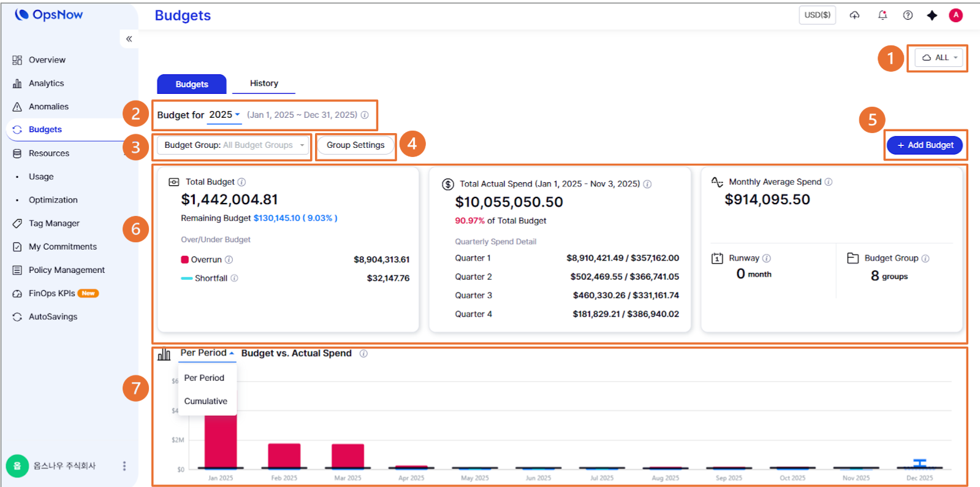This screenshot has width=980, height=487.
Task: Click the red Overrun legend swatch
Action: pos(184,260)
